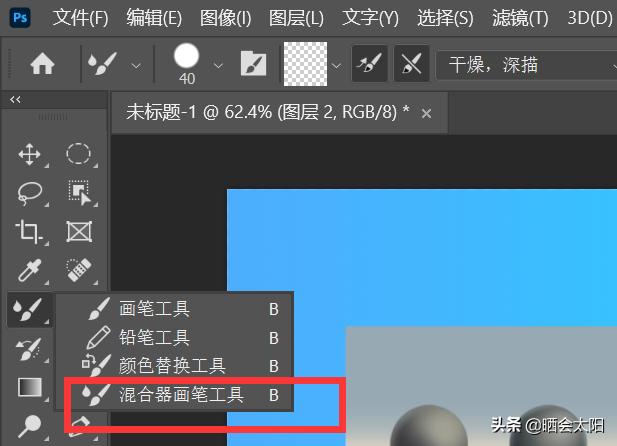Screen dimensions: 617x446
Task: Select the Elliptical Marquee tool
Action: click(78, 154)
